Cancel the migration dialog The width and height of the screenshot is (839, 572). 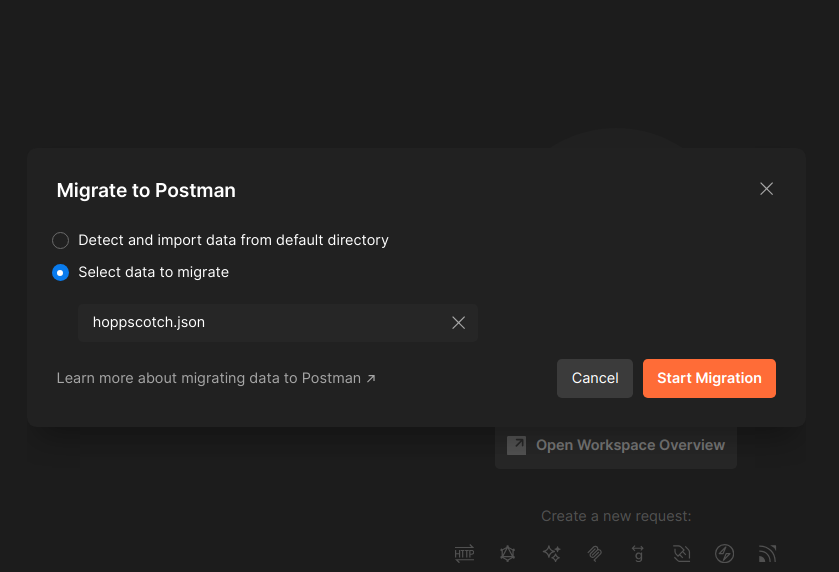[x=594, y=378]
